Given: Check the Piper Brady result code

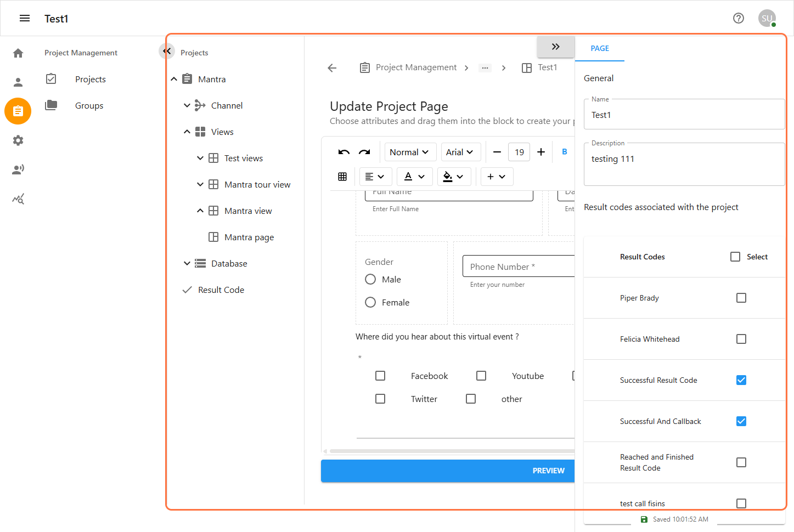Looking at the screenshot, I should click(x=741, y=298).
